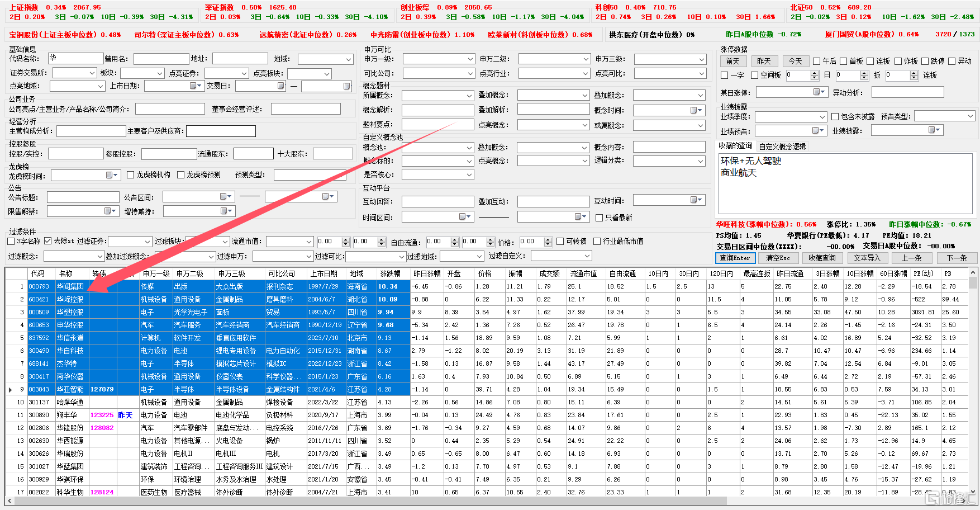Screen dimensions: 980x510
Task: Expand the 地域 dropdown in 基础信息
Action: 349,59
